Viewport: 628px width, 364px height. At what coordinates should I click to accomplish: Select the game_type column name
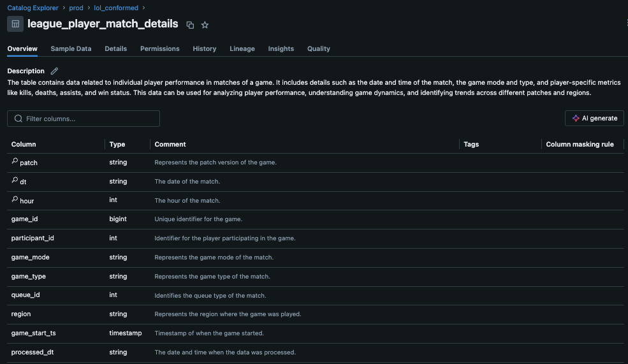click(29, 276)
